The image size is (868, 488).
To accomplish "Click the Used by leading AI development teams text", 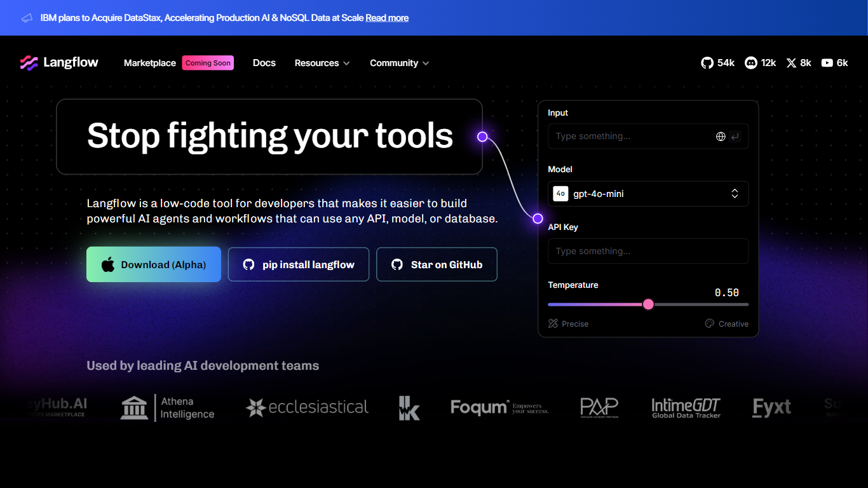I will click(x=203, y=365).
